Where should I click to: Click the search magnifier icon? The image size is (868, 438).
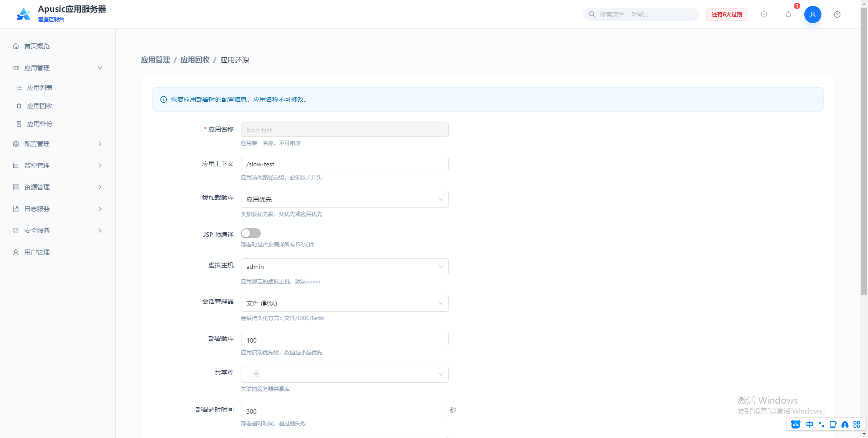[592, 14]
